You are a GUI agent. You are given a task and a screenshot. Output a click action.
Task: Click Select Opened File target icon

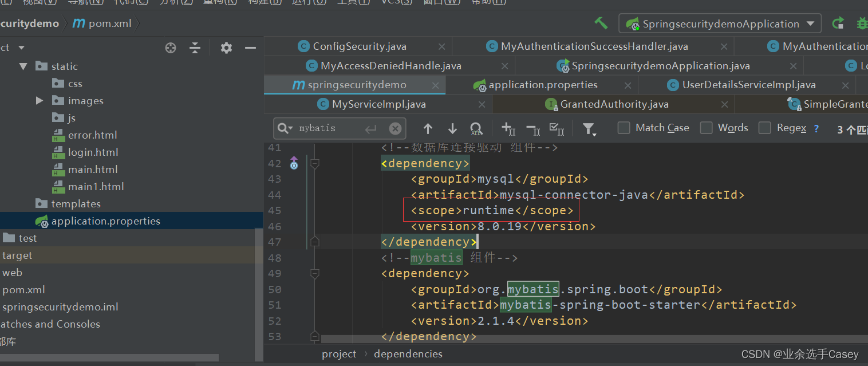coord(171,48)
